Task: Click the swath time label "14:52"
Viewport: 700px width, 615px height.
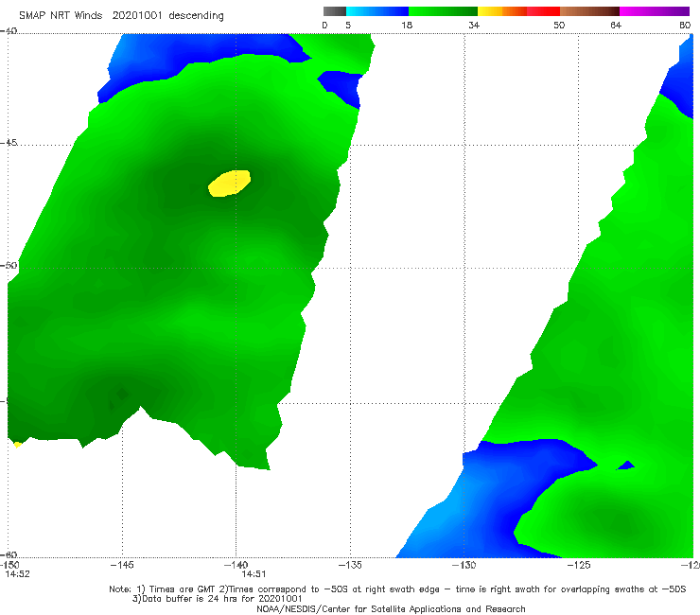Action: 17,574
